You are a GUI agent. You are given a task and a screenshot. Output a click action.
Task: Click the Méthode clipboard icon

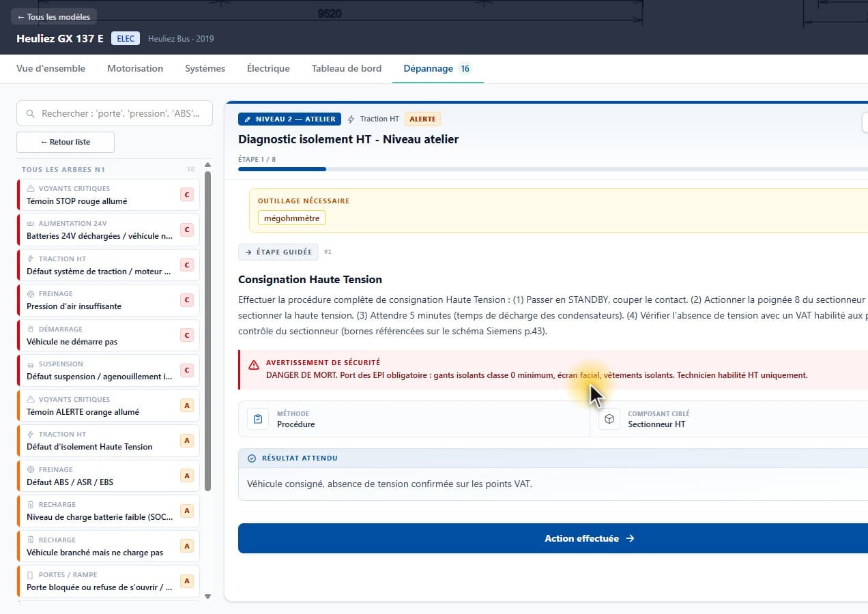click(x=258, y=419)
